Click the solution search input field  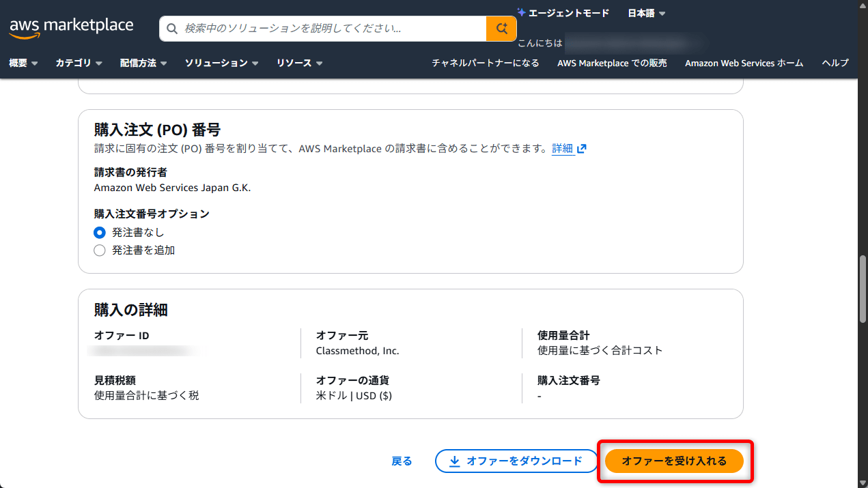(321, 28)
